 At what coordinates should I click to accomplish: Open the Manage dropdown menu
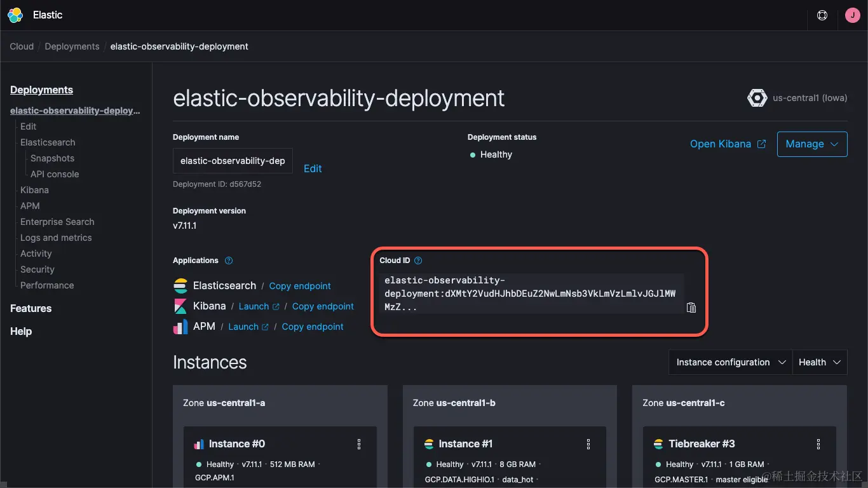(812, 144)
